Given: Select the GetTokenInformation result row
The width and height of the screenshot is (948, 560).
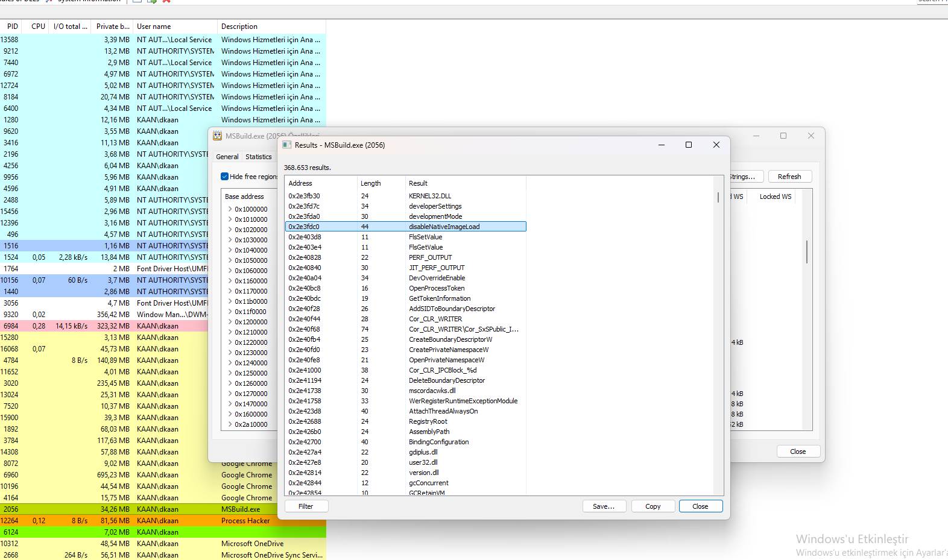Looking at the screenshot, I should click(405, 298).
